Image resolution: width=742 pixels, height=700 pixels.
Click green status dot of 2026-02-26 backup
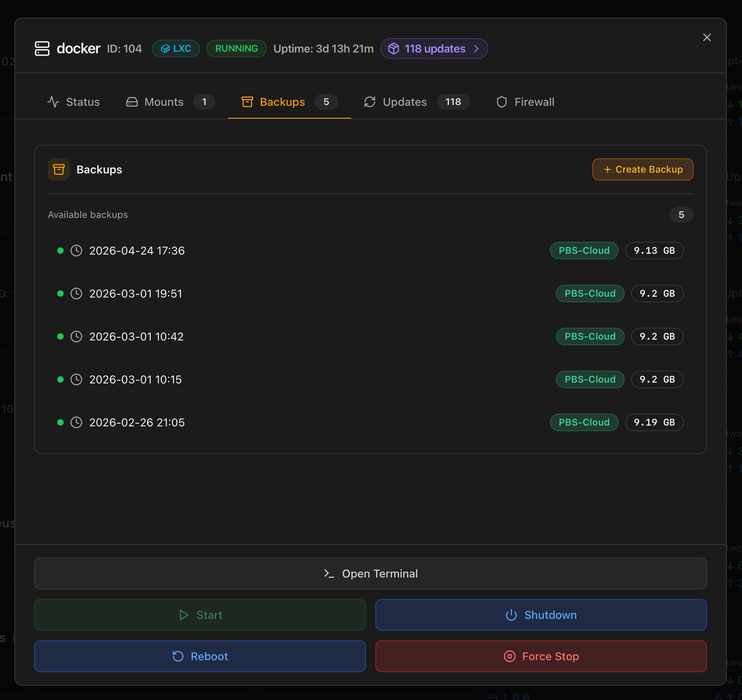tap(60, 422)
